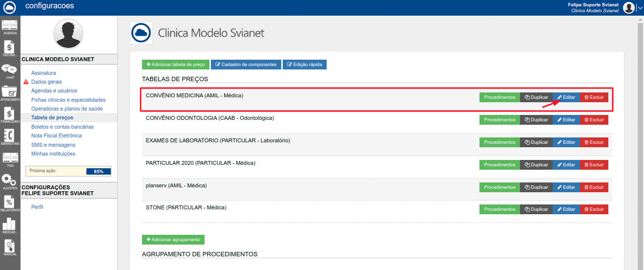644x270 pixels.
Task: Open Agendas e usuários menu item
Action: click(x=54, y=91)
